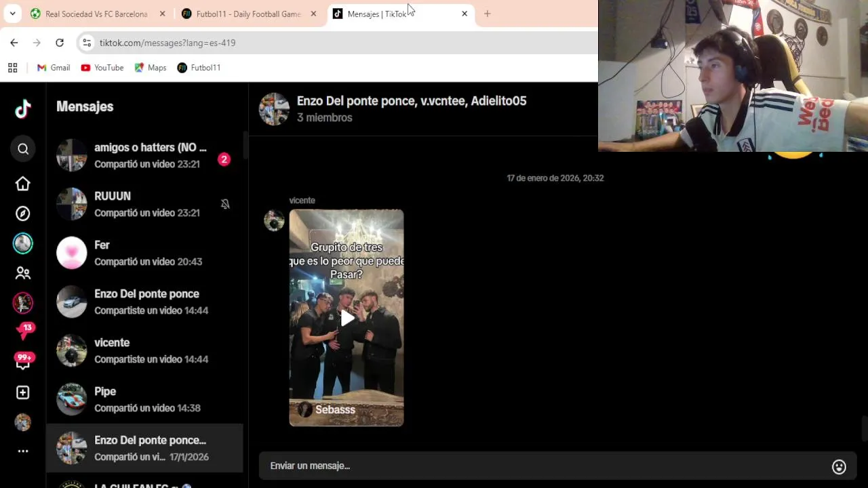Click the browser forward arrow
868x488 pixels.
[37, 43]
